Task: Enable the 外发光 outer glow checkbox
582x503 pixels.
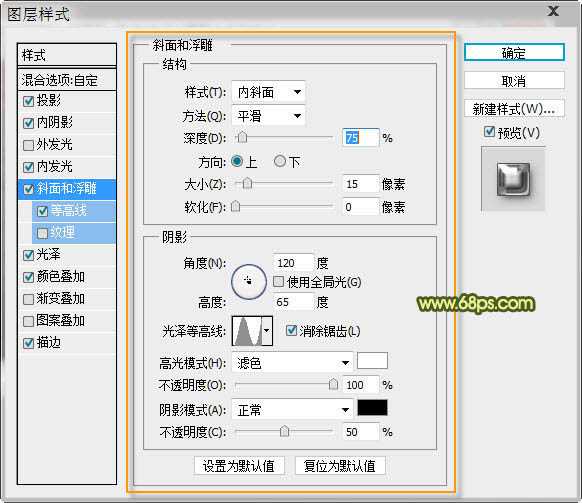Action: (29, 145)
